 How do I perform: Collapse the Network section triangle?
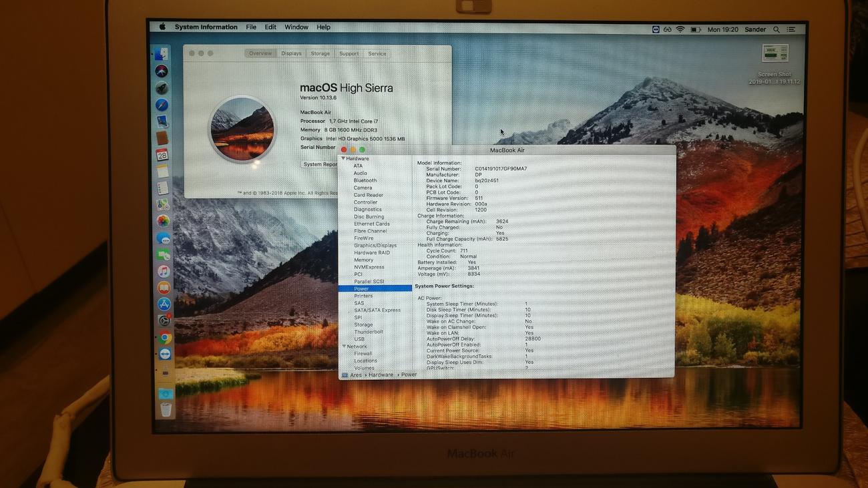click(x=344, y=346)
